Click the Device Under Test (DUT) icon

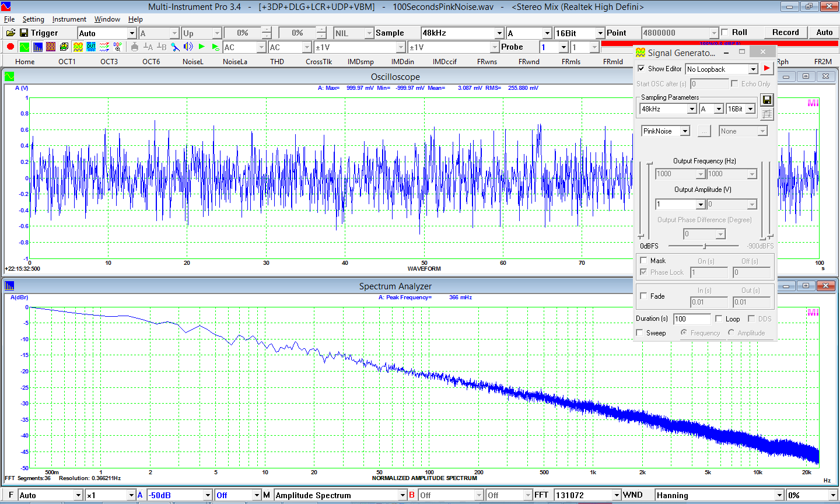click(x=91, y=47)
